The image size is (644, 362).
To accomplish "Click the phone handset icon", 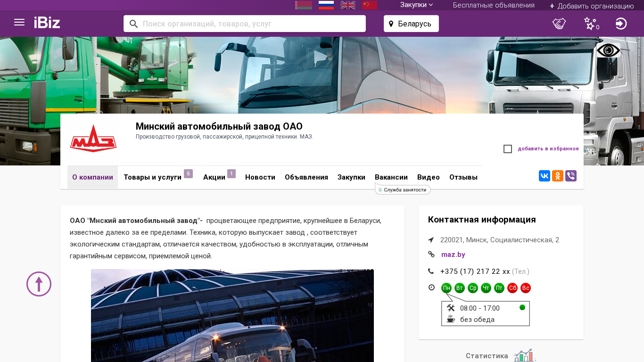I will (x=431, y=271).
